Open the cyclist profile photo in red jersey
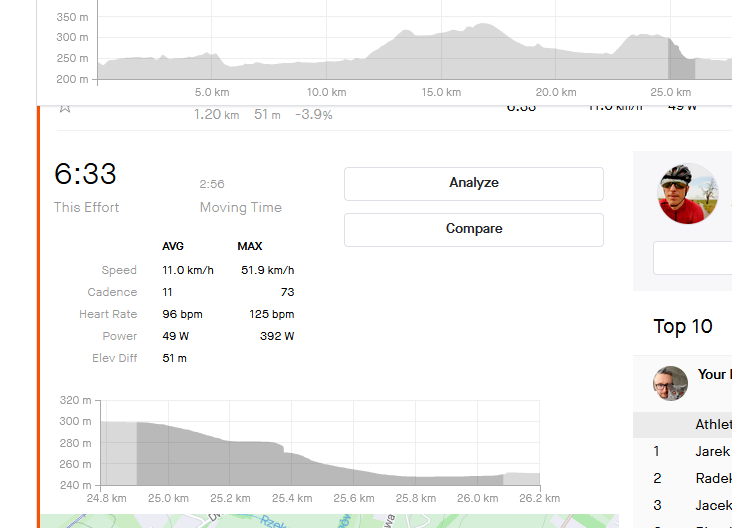732x528 pixels. (x=688, y=193)
